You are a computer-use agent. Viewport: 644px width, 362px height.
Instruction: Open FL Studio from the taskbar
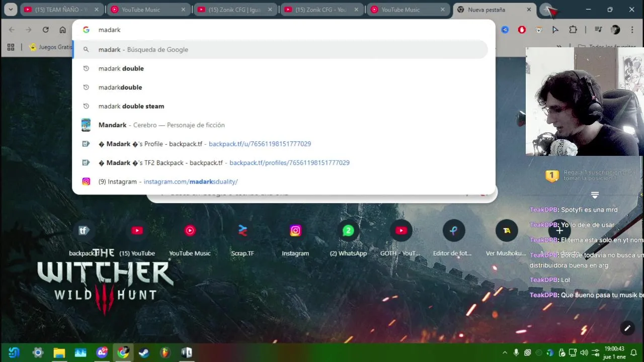coord(165,352)
